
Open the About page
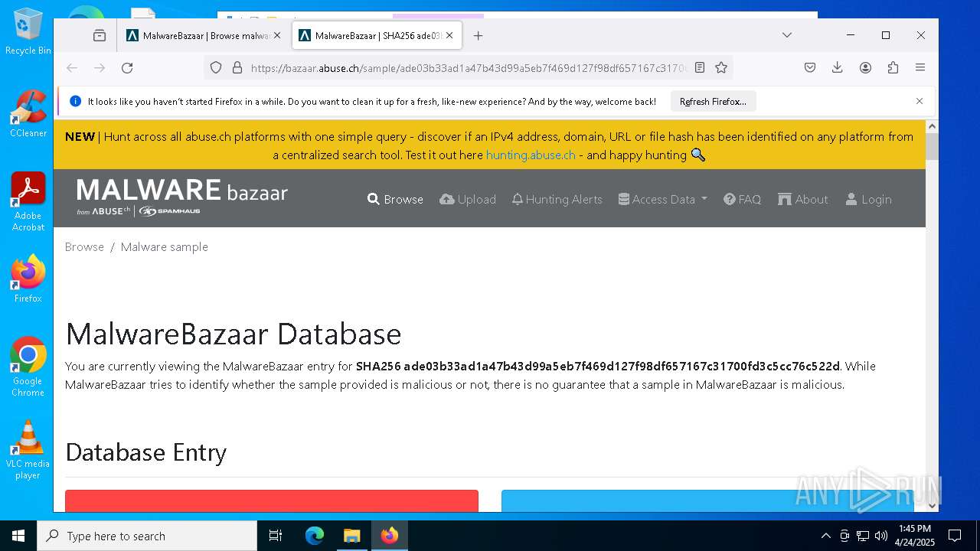(x=803, y=199)
